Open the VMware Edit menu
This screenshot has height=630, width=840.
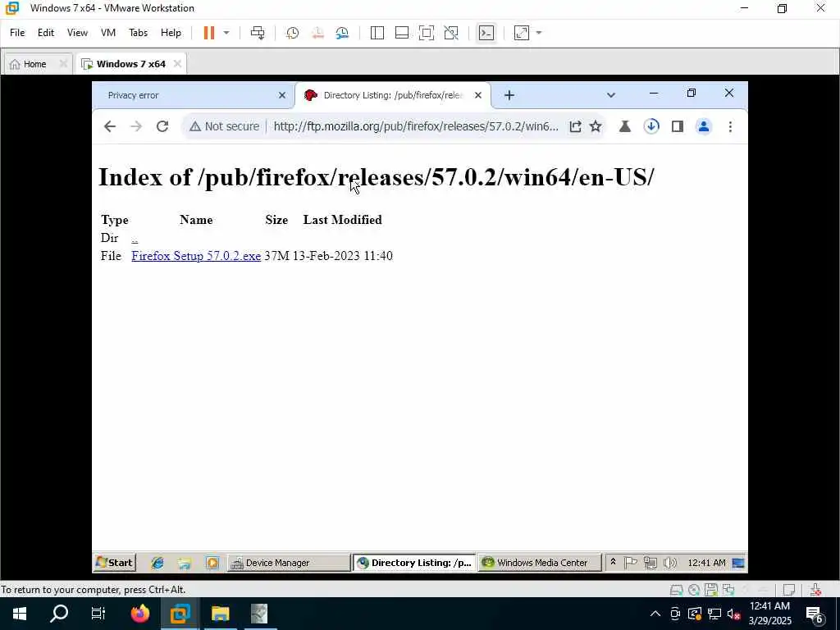point(46,33)
